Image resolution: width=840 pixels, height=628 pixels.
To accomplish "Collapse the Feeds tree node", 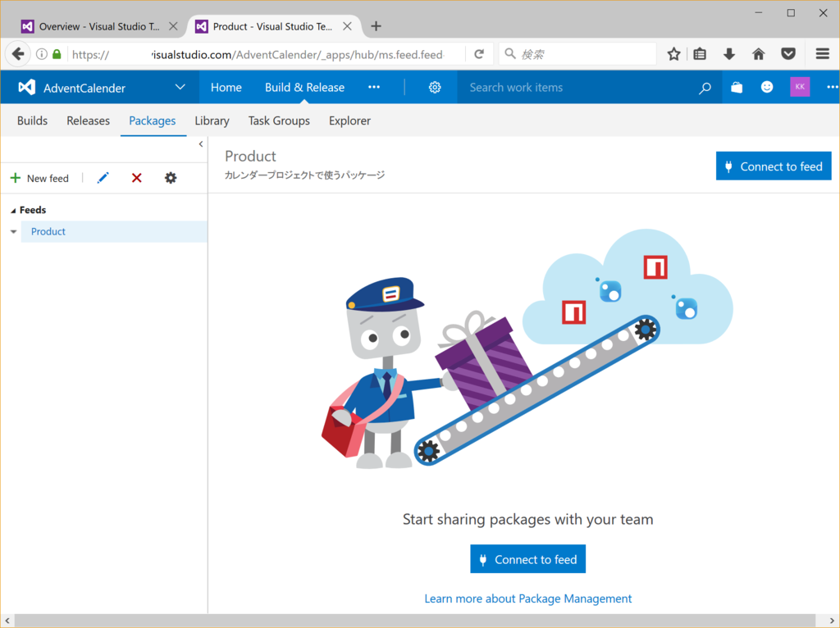I will 13,211.
